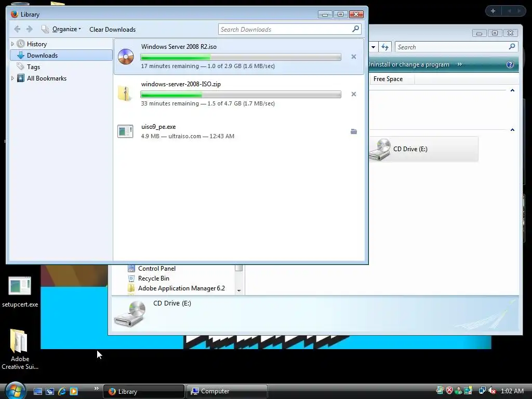Screen dimensions: 532x399
Task: Click the plus button in top-right corner
Action: (x=493, y=11)
